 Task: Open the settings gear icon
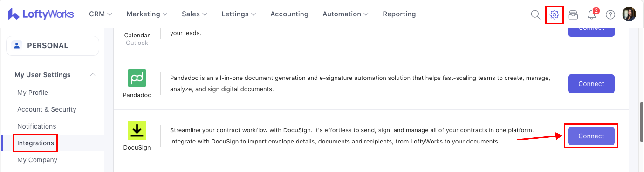pyautogui.click(x=554, y=14)
